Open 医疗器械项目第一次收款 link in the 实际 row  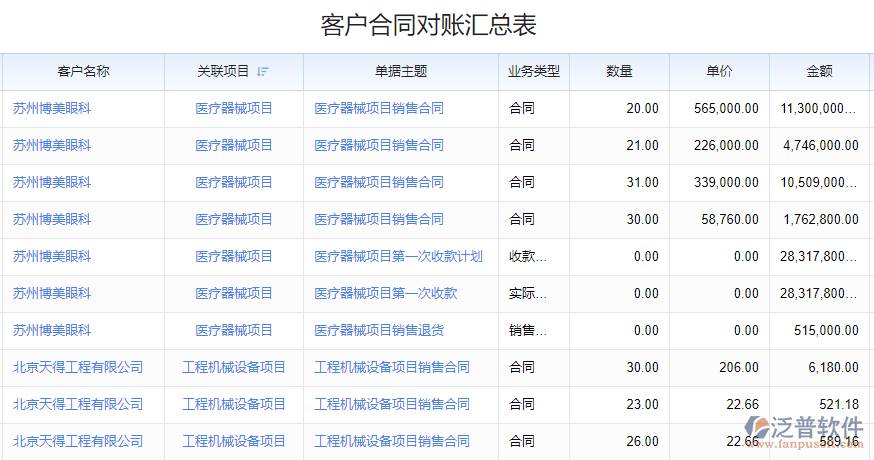385,293
